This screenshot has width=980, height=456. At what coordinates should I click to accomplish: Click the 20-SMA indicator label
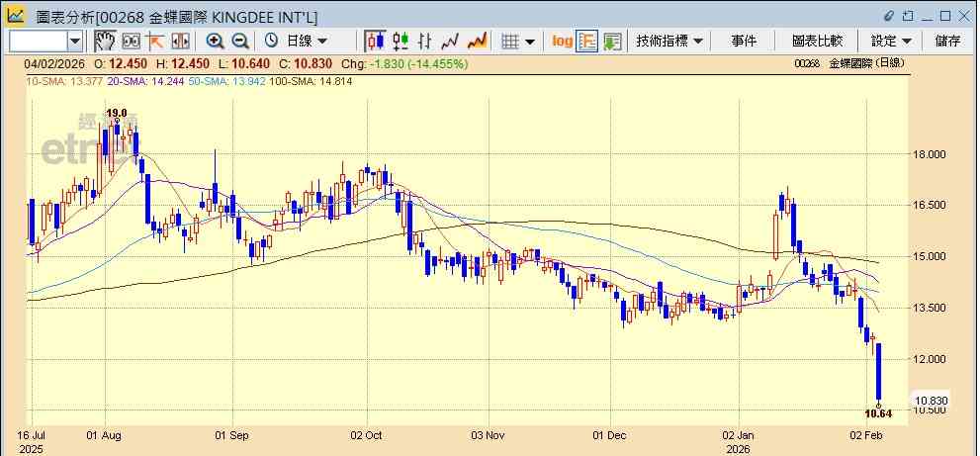point(147,81)
